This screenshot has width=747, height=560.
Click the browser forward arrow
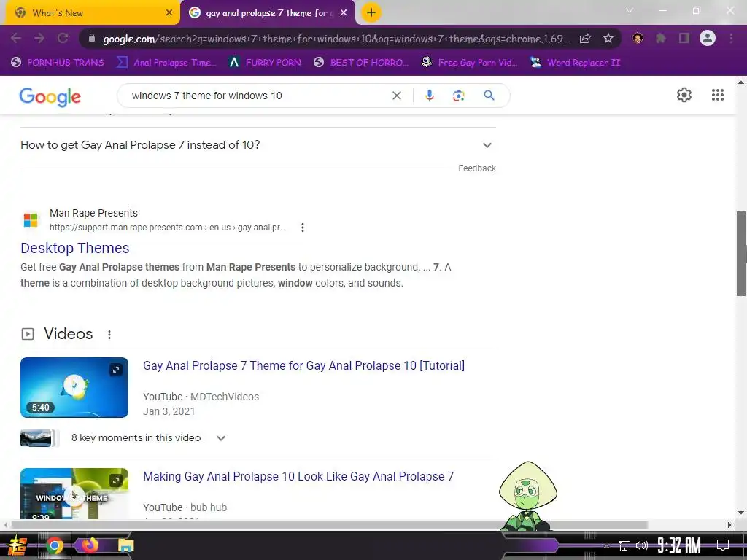39,38
